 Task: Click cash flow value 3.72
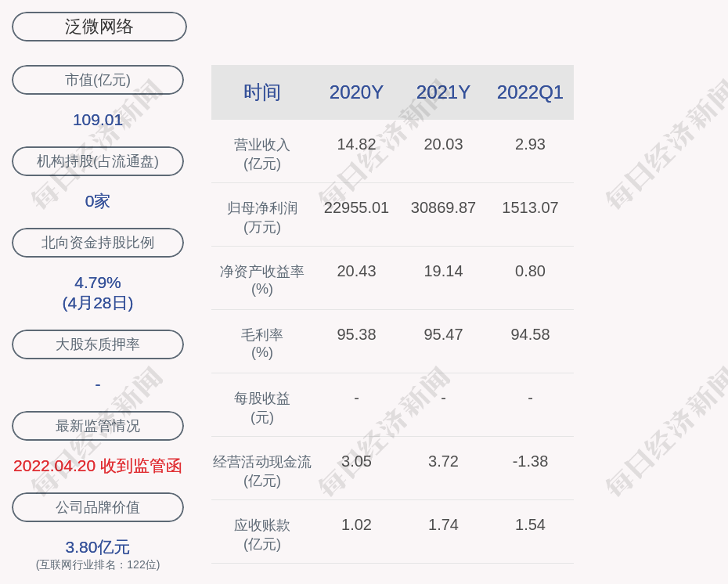tap(443, 461)
